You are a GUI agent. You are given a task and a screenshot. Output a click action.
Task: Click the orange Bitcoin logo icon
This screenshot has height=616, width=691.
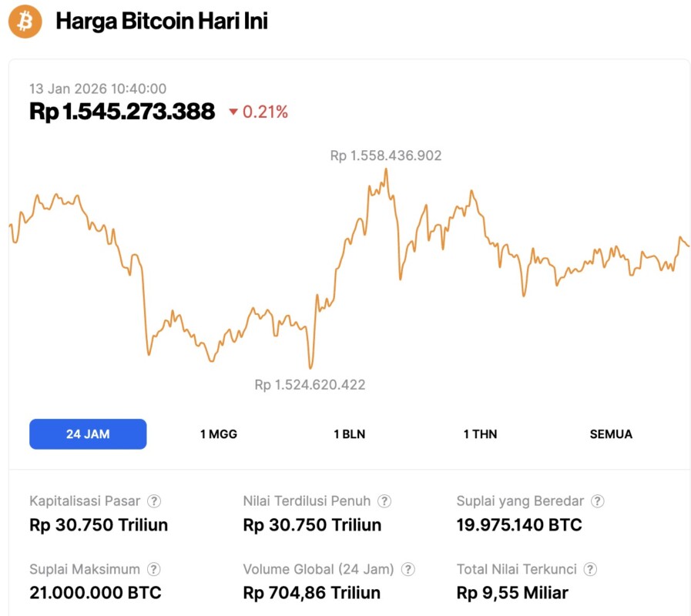pos(25,22)
